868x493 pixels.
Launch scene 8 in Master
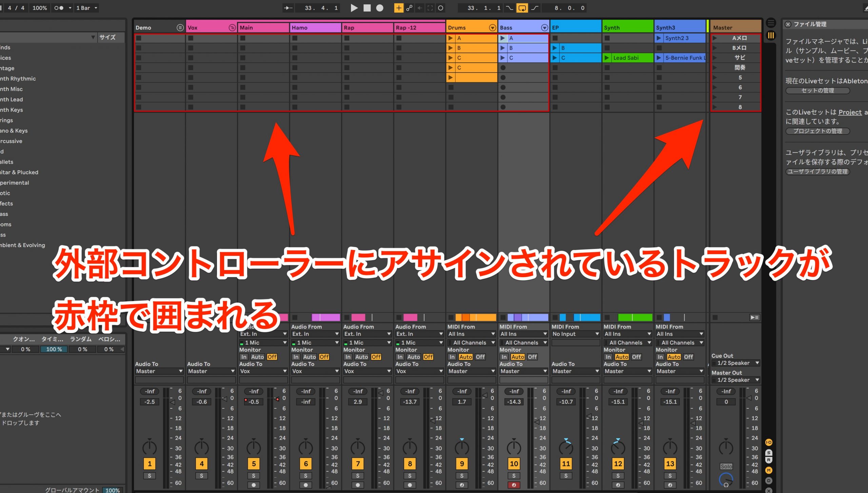coord(715,107)
